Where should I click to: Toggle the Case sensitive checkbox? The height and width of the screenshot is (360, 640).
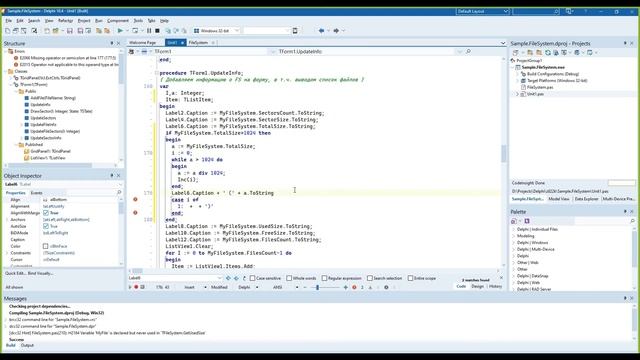coord(252,278)
